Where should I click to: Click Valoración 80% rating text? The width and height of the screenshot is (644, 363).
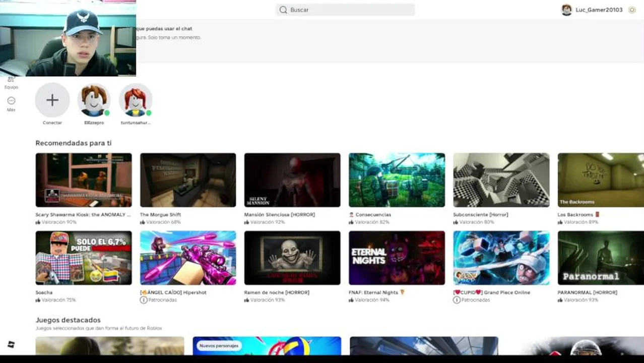pyautogui.click(x=476, y=222)
